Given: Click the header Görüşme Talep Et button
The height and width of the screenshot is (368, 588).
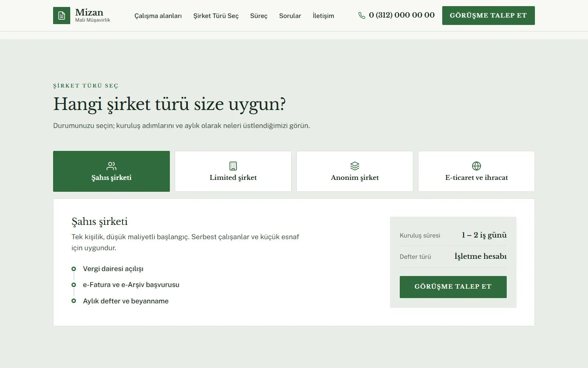Looking at the screenshot, I should click(x=488, y=16).
